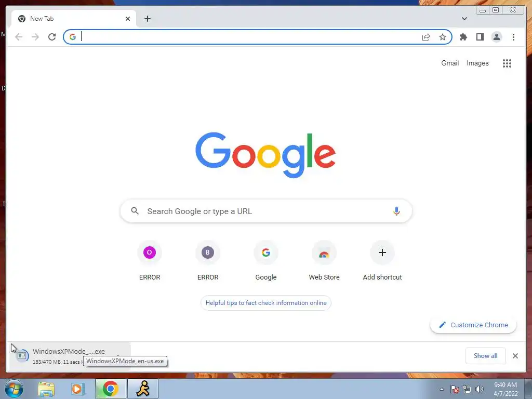Open Windows Explorer from the taskbar

click(46, 389)
